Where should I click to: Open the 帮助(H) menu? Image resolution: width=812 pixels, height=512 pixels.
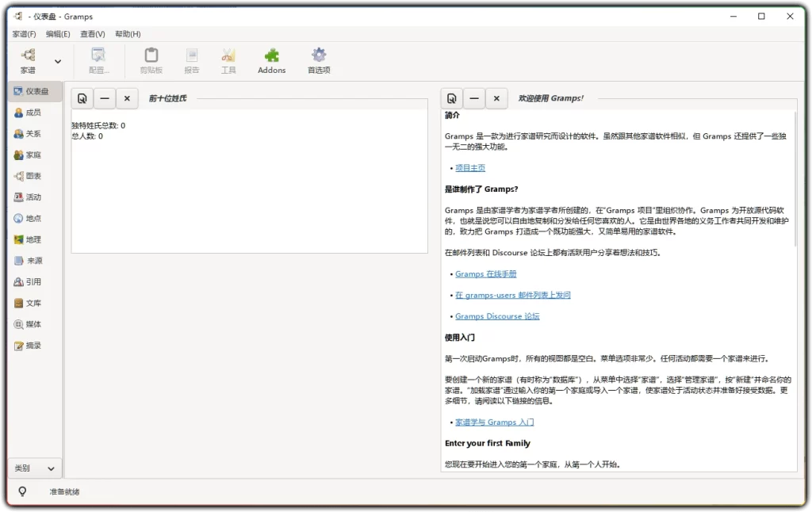126,34
